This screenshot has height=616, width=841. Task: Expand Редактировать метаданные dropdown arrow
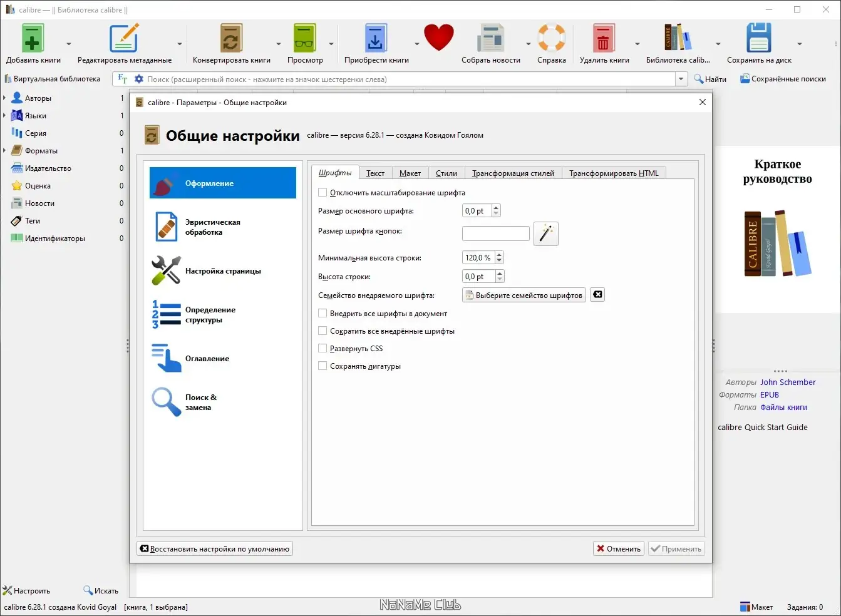click(x=180, y=44)
